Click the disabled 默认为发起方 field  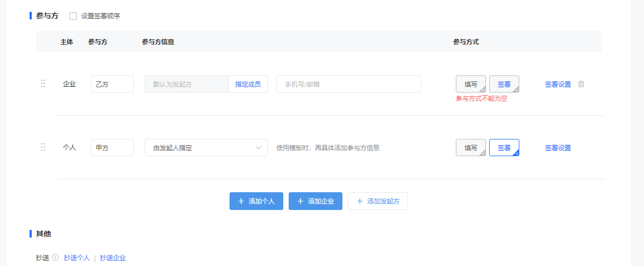point(187,84)
